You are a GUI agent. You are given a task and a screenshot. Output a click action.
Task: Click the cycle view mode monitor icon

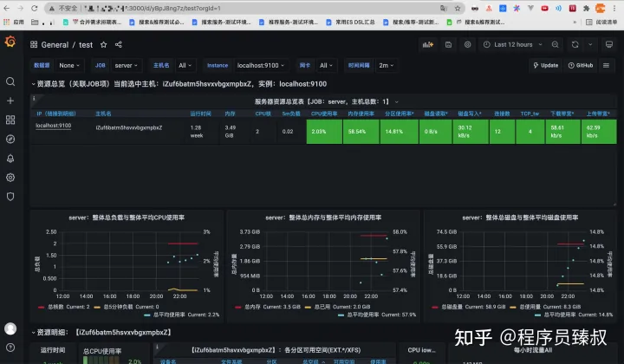[x=609, y=44]
